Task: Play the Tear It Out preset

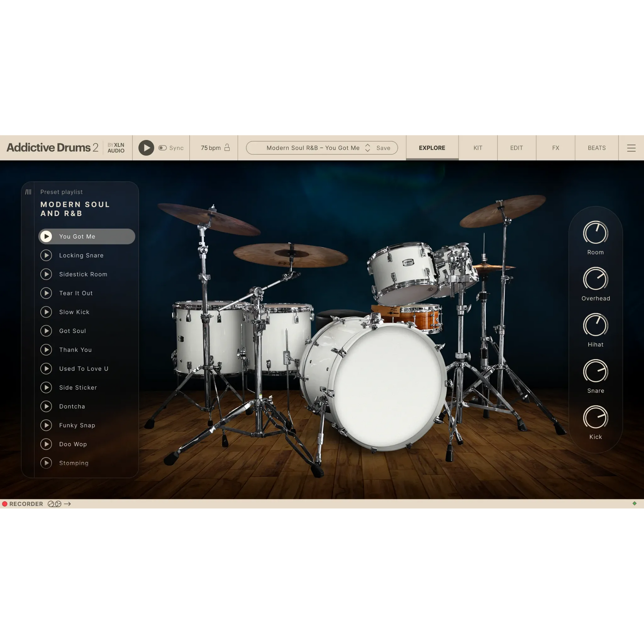Action: (46, 293)
